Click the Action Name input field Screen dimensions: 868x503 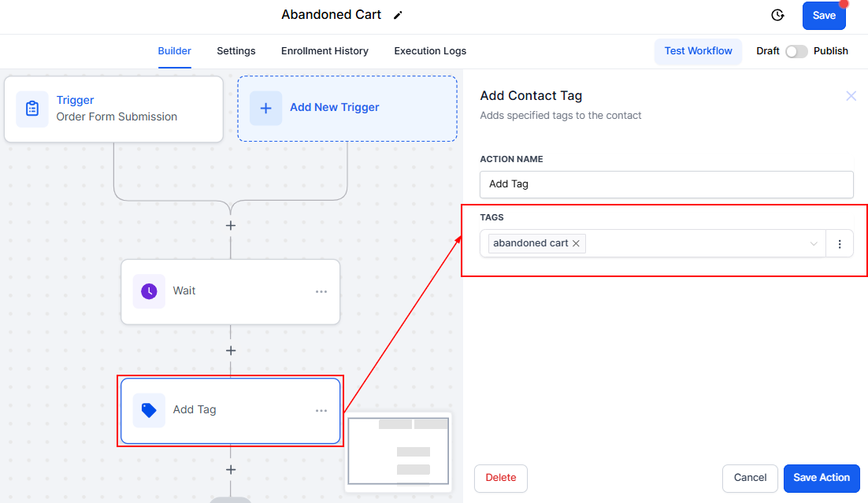point(666,184)
